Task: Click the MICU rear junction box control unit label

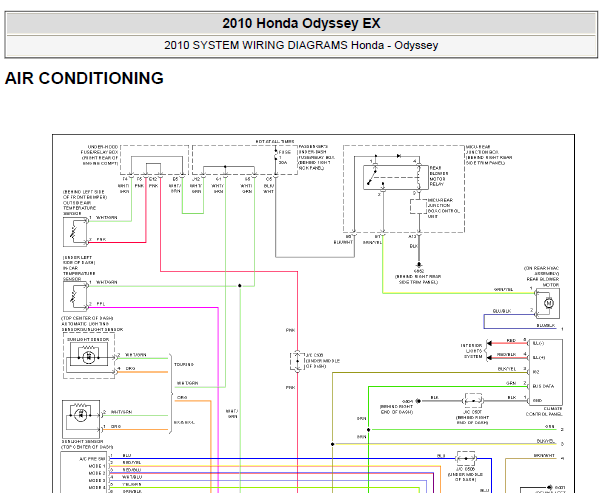Action: click(443, 208)
